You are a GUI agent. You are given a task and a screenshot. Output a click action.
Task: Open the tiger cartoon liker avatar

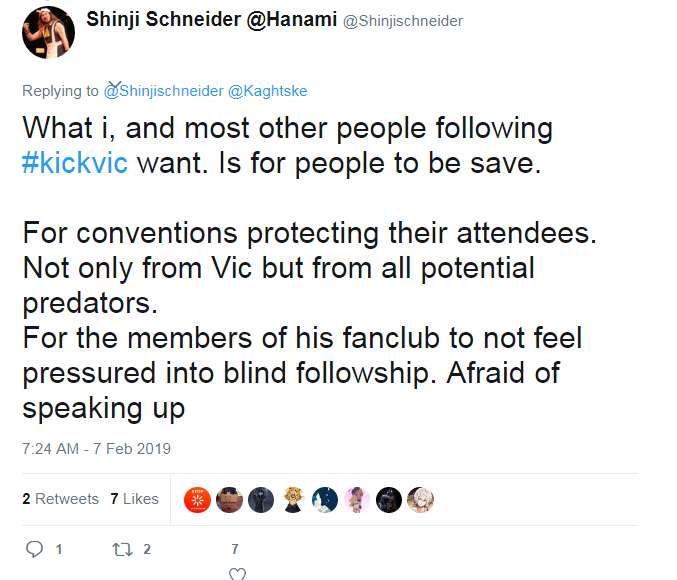(x=293, y=500)
